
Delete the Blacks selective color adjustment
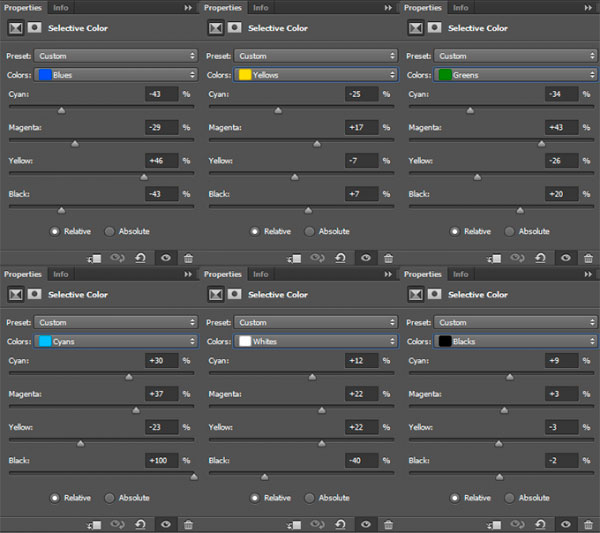[589, 524]
